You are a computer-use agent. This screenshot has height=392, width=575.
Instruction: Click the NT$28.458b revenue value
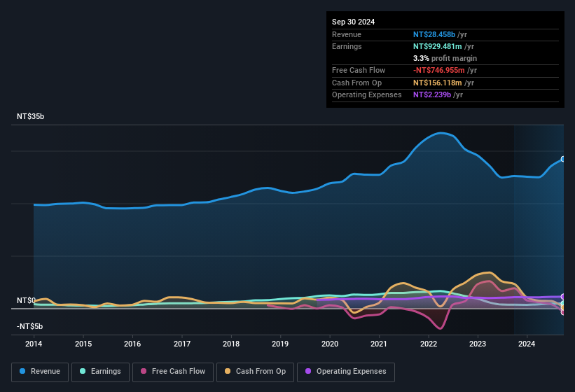tap(434, 34)
